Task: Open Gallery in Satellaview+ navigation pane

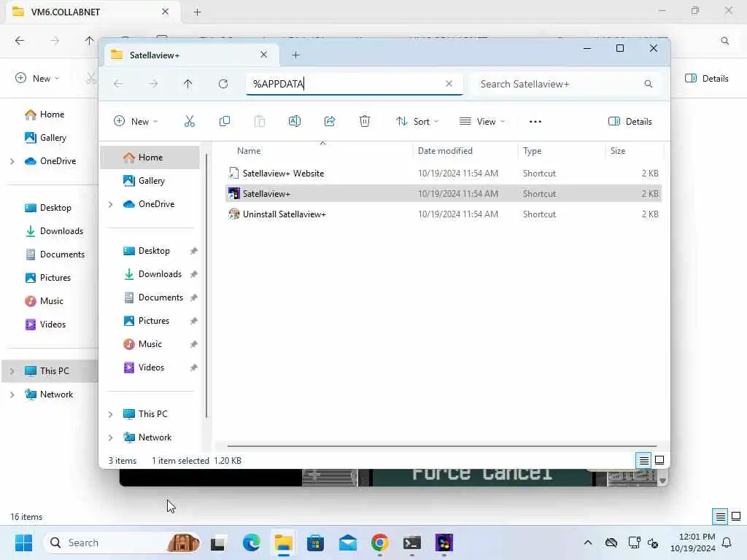Action: [150, 181]
